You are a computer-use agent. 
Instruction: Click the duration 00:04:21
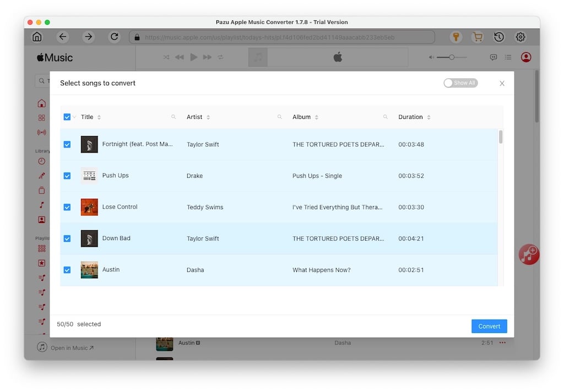coord(411,238)
